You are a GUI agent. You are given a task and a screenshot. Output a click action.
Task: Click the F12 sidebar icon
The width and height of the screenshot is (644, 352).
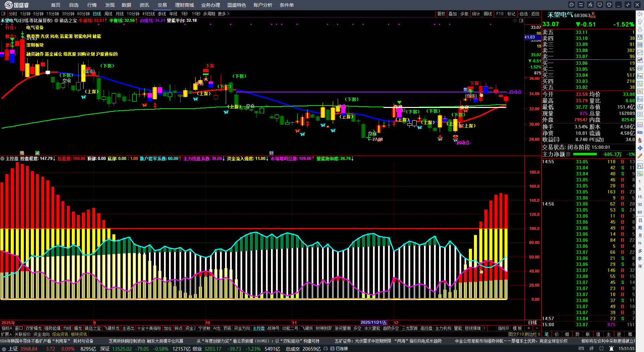(640, 99)
